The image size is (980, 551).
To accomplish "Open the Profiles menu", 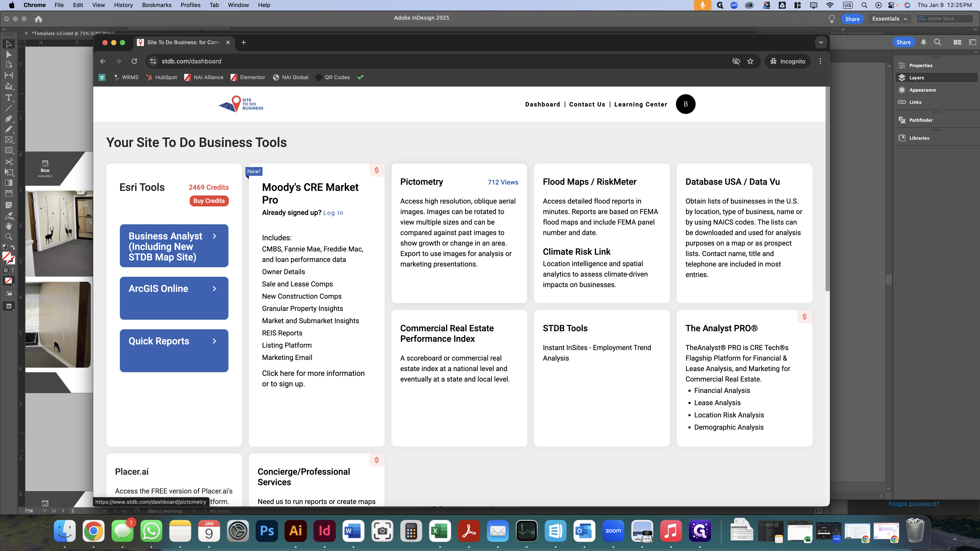I will [190, 5].
